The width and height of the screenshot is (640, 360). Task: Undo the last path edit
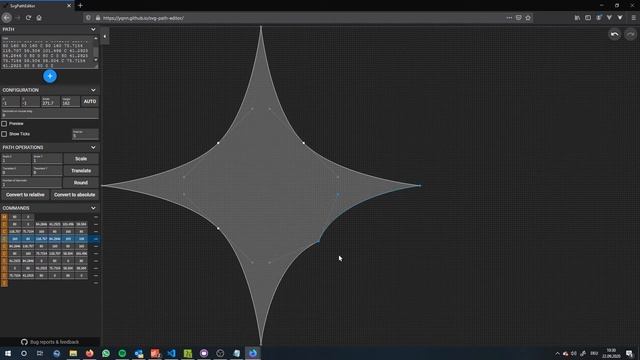(615, 34)
